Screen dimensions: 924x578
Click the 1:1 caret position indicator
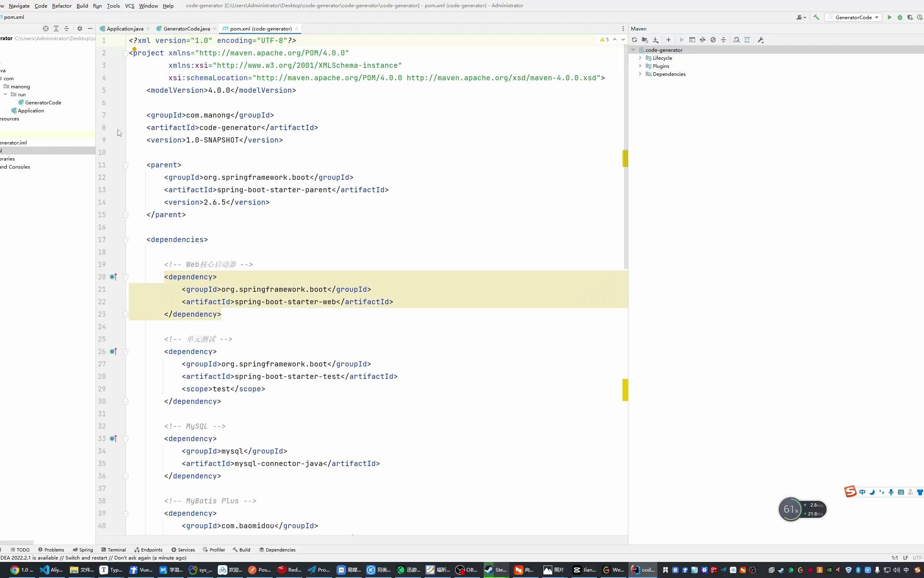(x=895, y=558)
